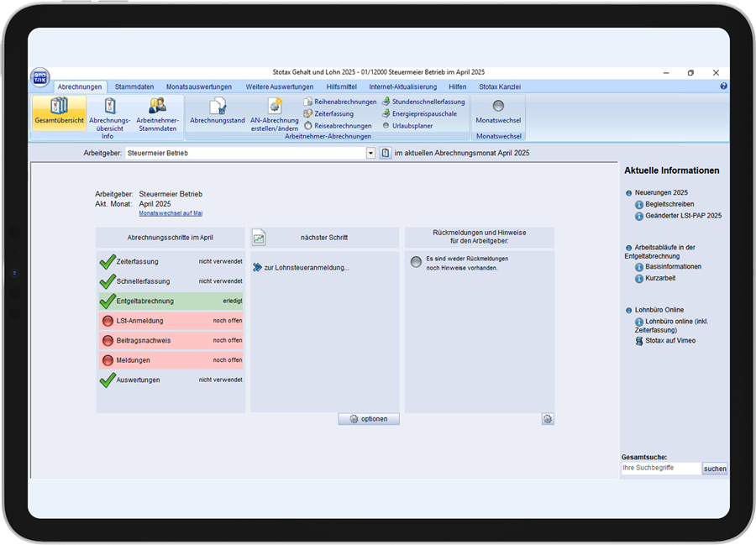Viewport: 756px width, 545px height.
Task: Open the Gesamtübersicht ribbon button
Action: (60, 113)
